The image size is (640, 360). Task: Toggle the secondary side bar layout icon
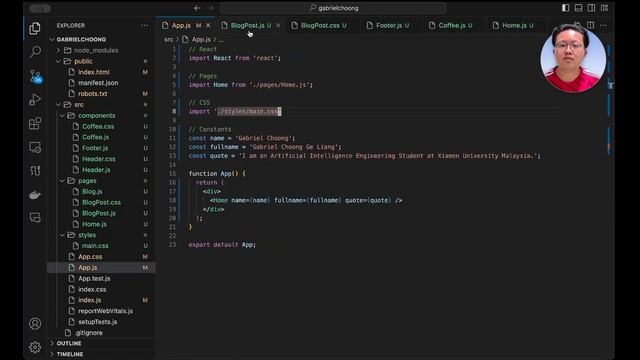pos(591,8)
